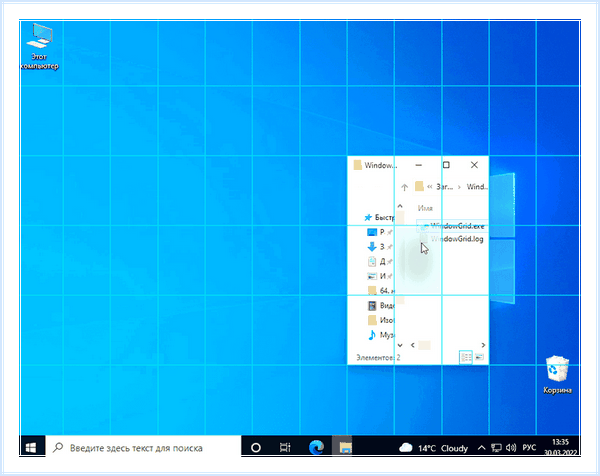The image size is (600, 476).
Task: Click the 'Wind..' breadcrumb segment
Action: [477, 187]
